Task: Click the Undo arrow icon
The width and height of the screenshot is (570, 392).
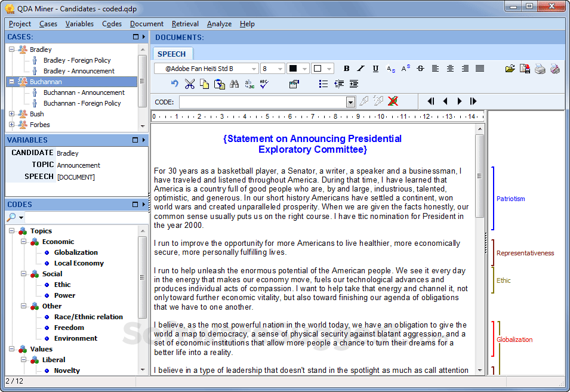Action: pyautogui.click(x=174, y=84)
